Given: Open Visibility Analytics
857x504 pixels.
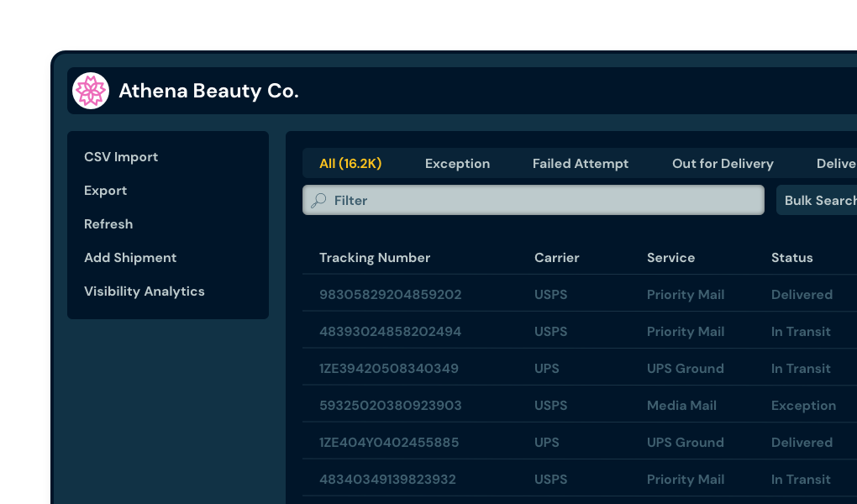Looking at the screenshot, I should tap(144, 291).
